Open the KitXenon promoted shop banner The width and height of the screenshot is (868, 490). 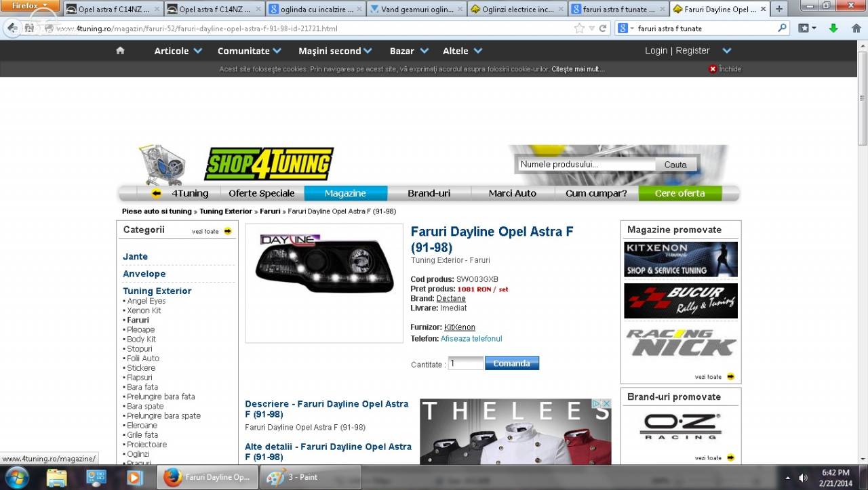click(681, 260)
